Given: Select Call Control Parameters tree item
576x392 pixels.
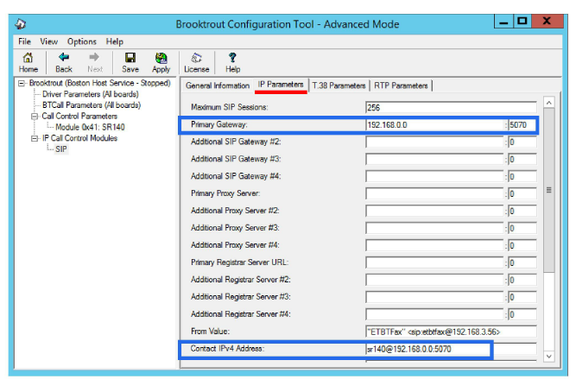Looking at the screenshot, I should 79,117.
